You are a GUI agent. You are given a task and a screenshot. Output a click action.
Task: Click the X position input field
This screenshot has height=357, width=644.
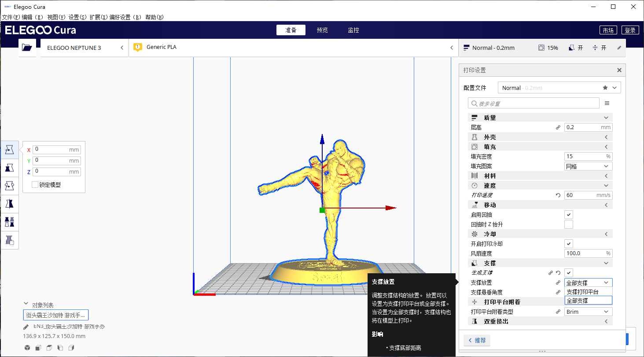pyautogui.click(x=56, y=149)
